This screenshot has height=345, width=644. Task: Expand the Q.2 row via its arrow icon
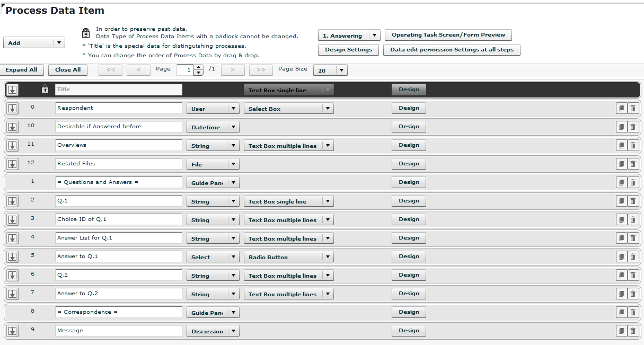tap(12, 275)
